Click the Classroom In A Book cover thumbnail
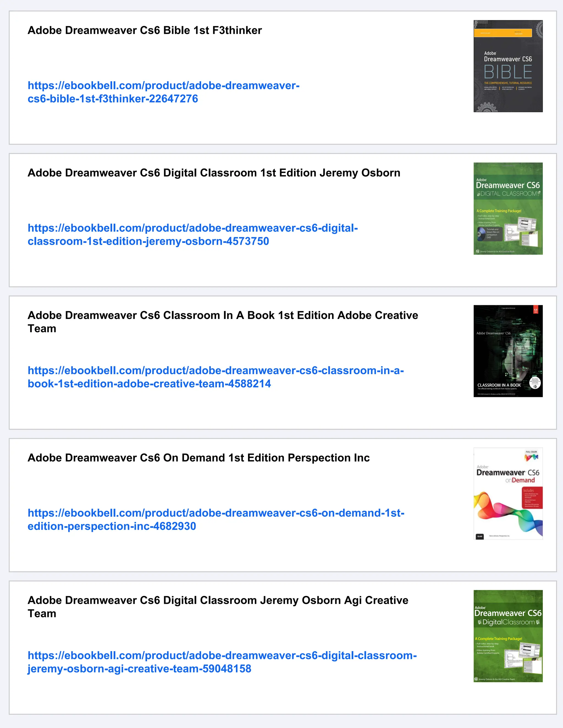The image size is (563, 728). 508,351
